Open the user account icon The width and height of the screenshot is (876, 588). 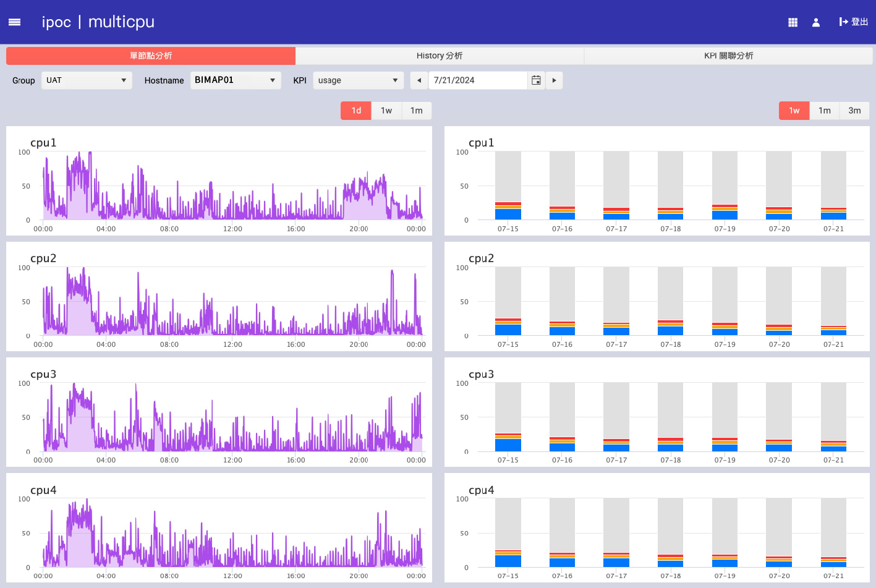(x=816, y=22)
